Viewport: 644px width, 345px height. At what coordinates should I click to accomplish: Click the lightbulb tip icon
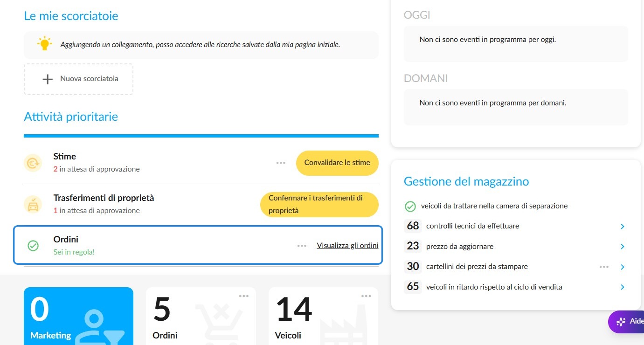[x=44, y=43]
